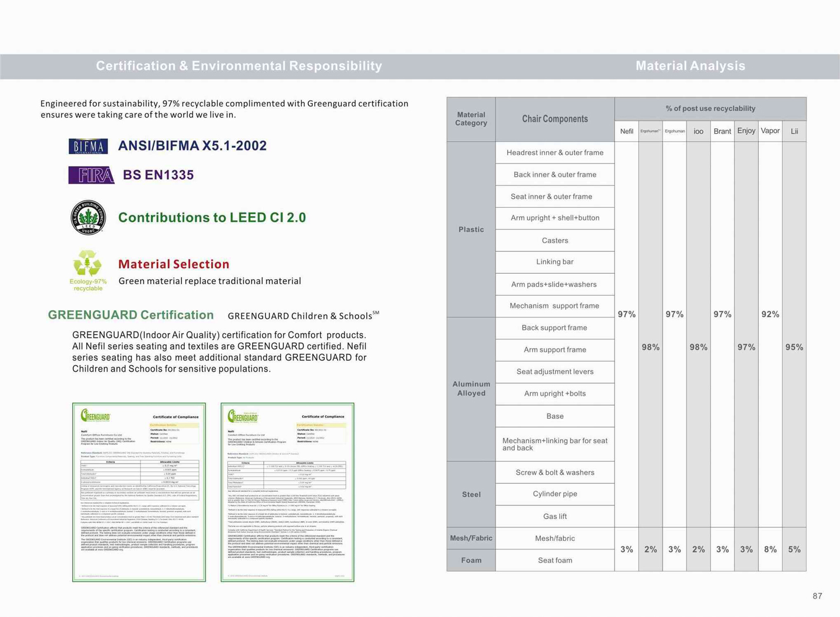
Task: Click the 'Plastic' material category cell
Action: pyautogui.click(x=471, y=230)
